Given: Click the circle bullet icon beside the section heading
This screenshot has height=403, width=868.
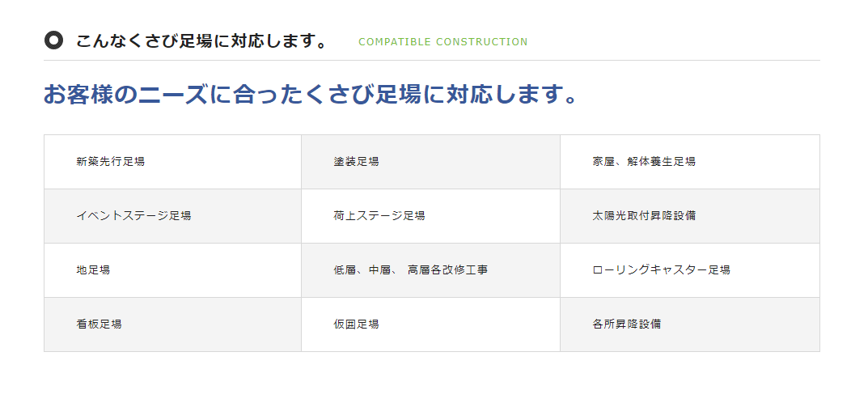Looking at the screenshot, I should pyautogui.click(x=53, y=40).
